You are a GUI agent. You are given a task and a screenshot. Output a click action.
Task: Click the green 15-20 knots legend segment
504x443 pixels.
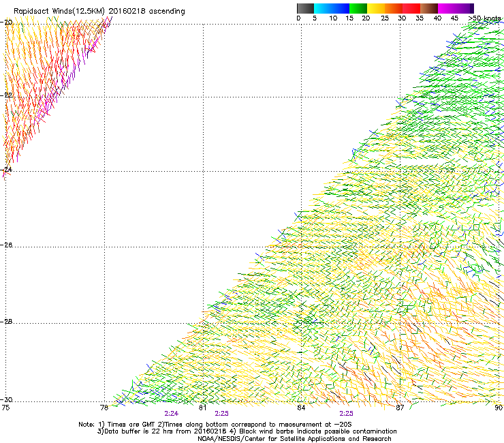tap(358, 8)
